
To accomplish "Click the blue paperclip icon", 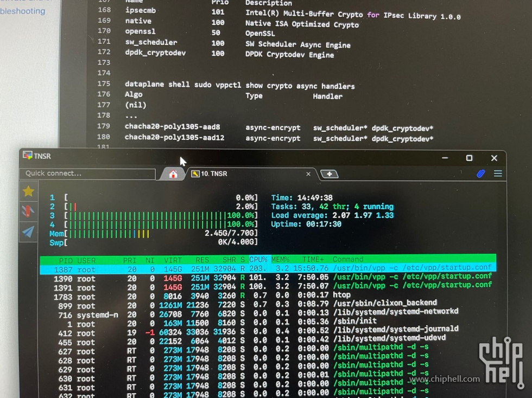I will click(480, 174).
